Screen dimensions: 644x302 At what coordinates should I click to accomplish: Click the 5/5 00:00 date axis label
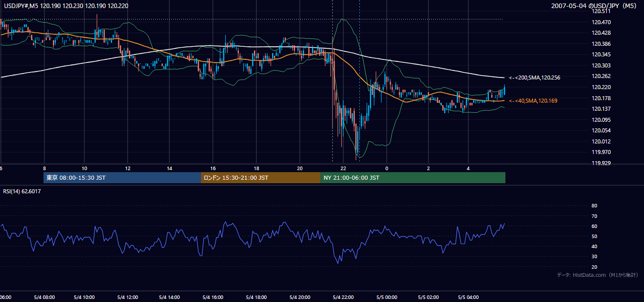click(x=387, y=297)
